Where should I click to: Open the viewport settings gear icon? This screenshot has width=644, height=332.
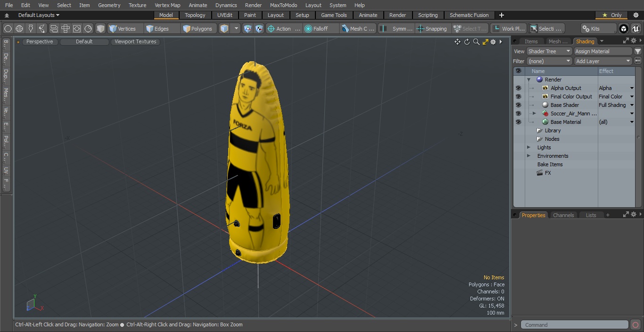(493, 42)
